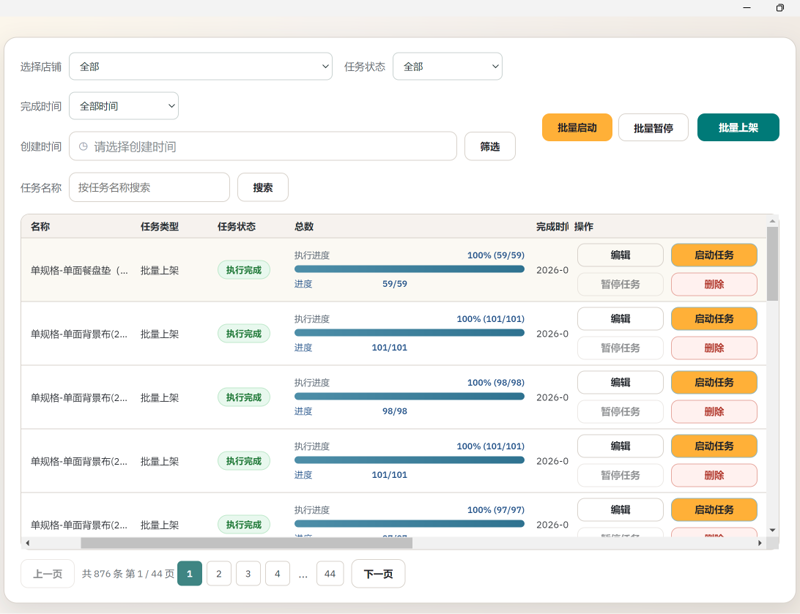
Task: Click the 搜索 button
Action: pos(263,187)
